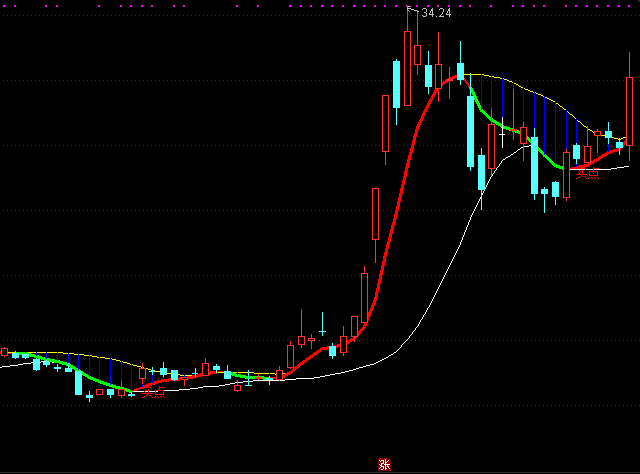This screenshot has width=640, height=474.
Task: Select the candlestick at the 34.24 high
Action: tap(407, 57)
